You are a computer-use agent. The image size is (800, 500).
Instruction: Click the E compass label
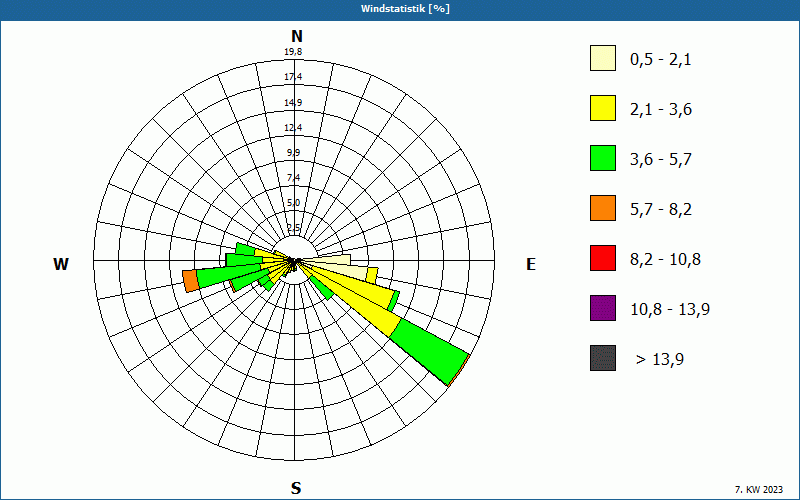click(x=531, y=264)
